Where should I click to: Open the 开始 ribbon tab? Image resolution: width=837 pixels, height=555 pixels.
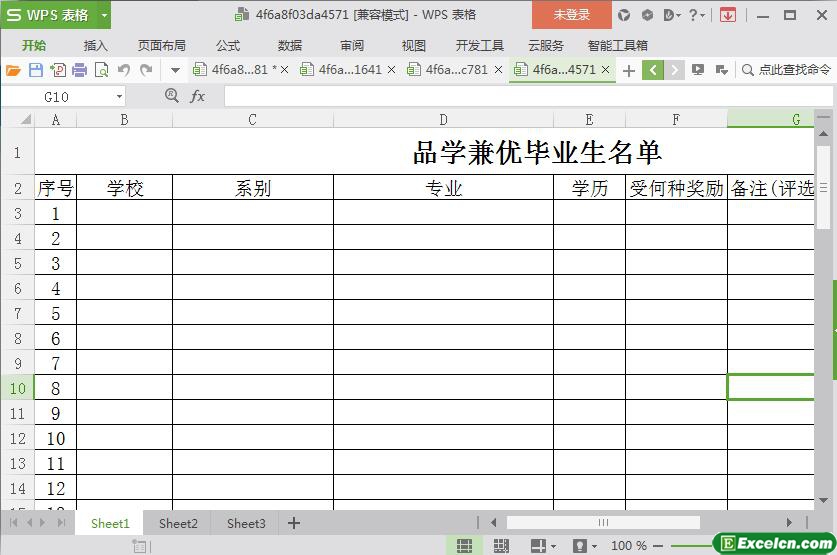pos(34,45)
